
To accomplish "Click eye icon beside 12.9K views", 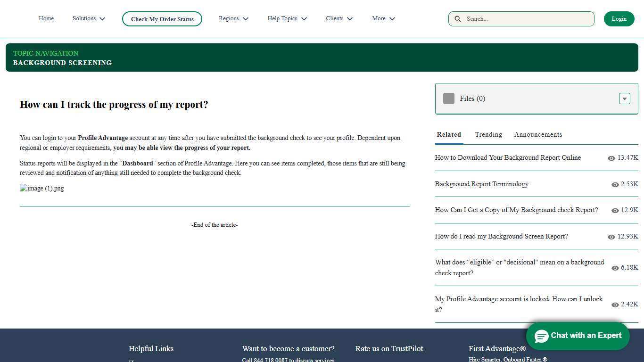I will click(615, 211).
